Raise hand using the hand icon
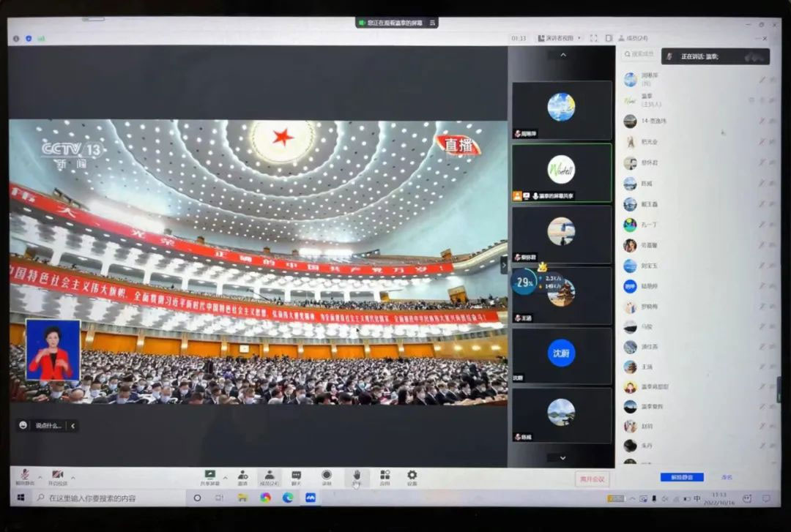The width and height of the screenshot is (791, 532). 357,476
